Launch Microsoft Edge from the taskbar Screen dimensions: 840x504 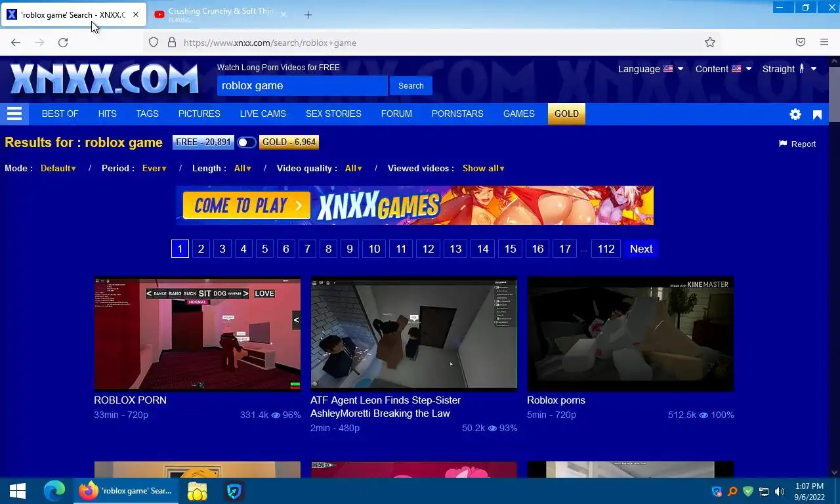tap(54, 491)
